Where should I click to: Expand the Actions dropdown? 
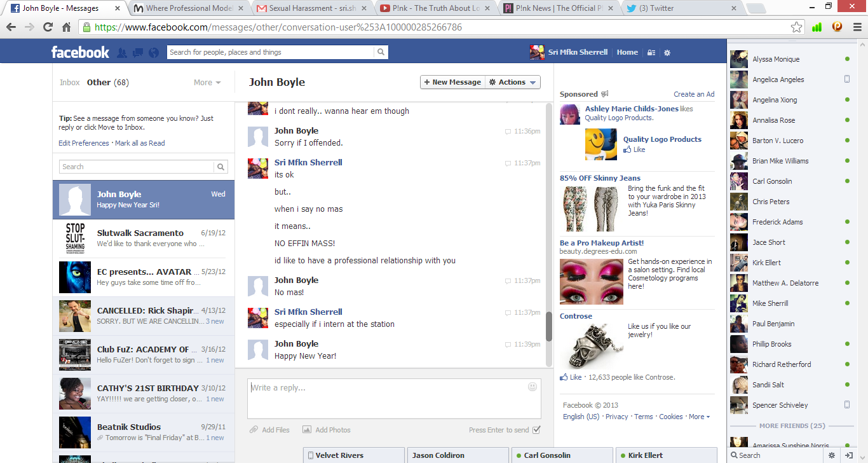point(513,82)
